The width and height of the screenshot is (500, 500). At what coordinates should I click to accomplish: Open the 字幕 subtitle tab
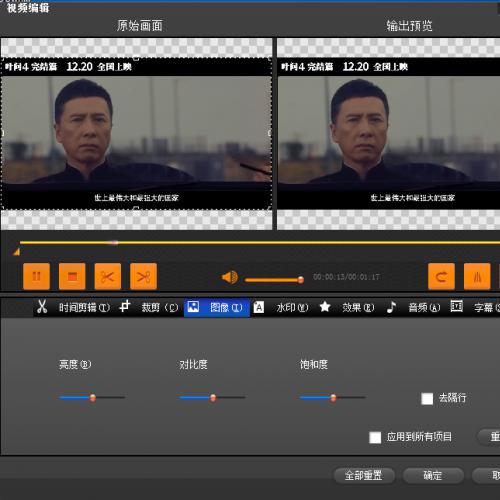[487, 307]
